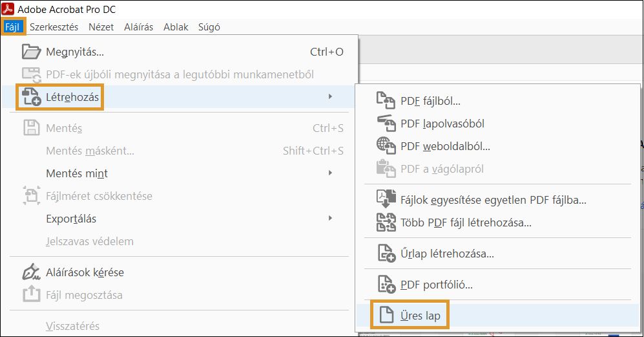The height and width of the screenshot is (337, 644).
Task: Expand the Létrehozás submenu arrow
Action: coord(330,96)
